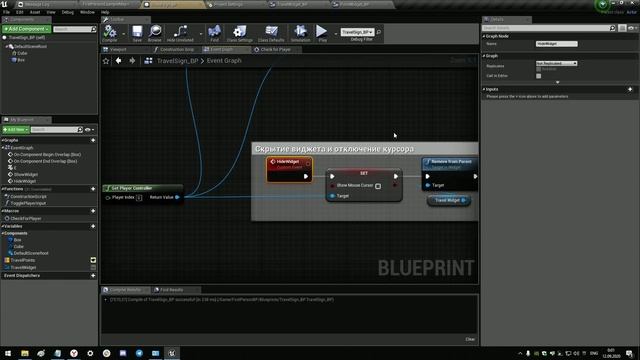Viewport: 640px width, 360px height.
Task: Click the Add New button in My Blueprint
Action: point(16,130)
